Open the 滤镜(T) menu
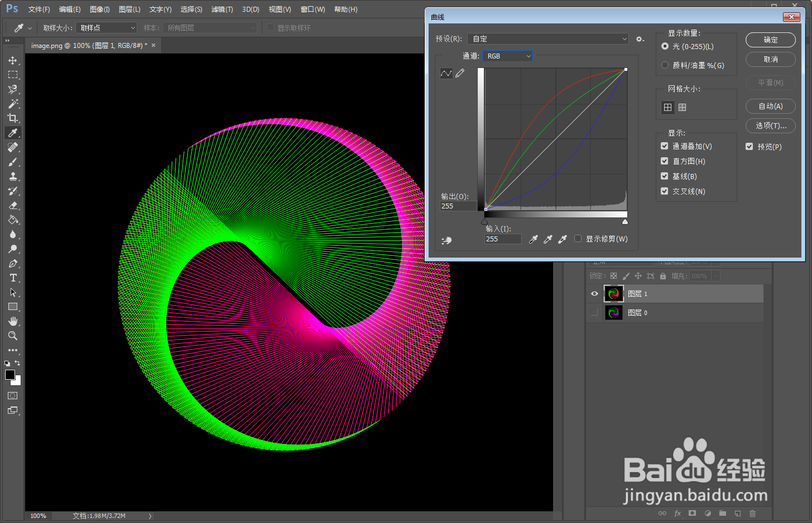 222,9
